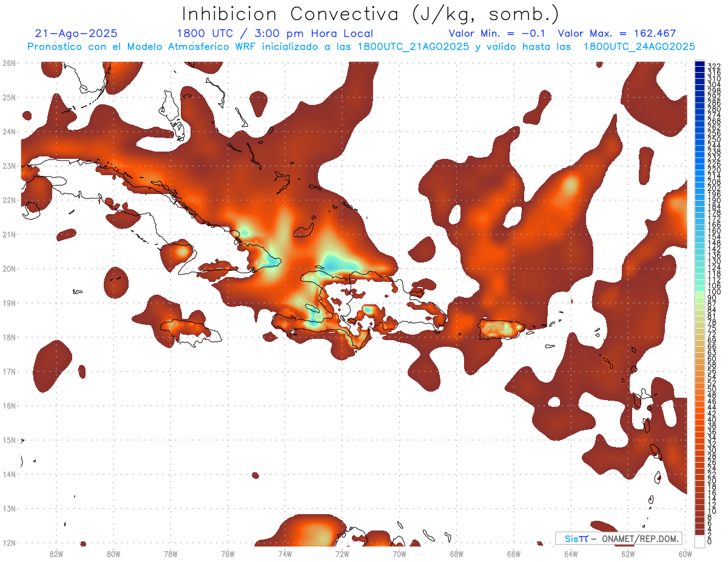Image resolution: width=728 pixels, height=562 pixels.
Task: Click the color scale value "322"
Action: pyautogui.click(x=714, y=66)
